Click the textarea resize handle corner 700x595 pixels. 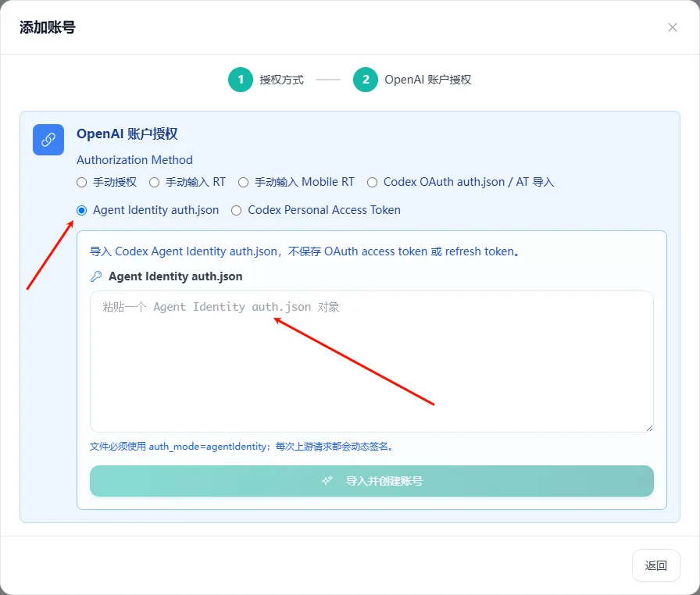pos(649,428)
